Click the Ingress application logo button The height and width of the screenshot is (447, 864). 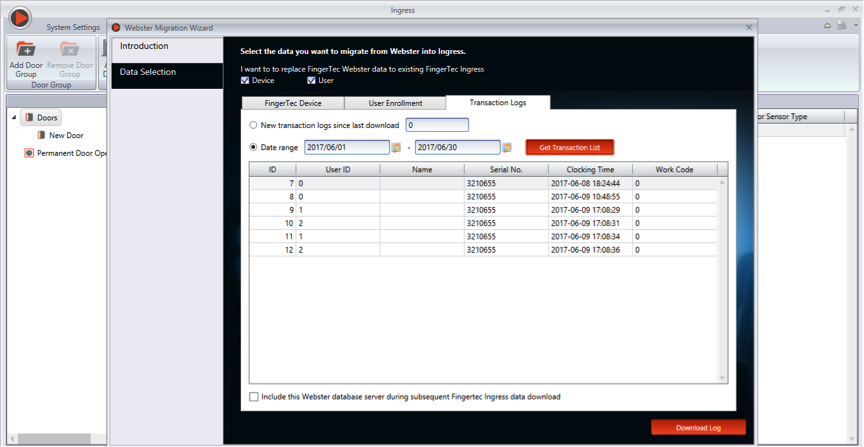pos(20,18)
